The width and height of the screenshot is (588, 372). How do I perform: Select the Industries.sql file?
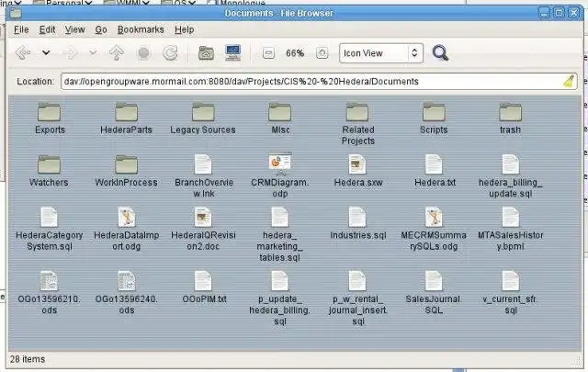pyautogui.click(x=357, y=223)
